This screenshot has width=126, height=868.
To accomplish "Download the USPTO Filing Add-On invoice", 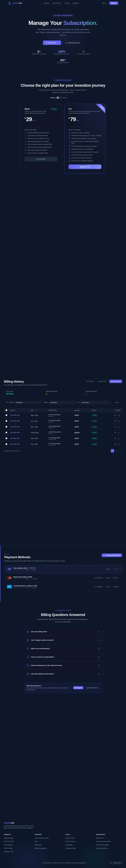I will [x=119, y=433].
